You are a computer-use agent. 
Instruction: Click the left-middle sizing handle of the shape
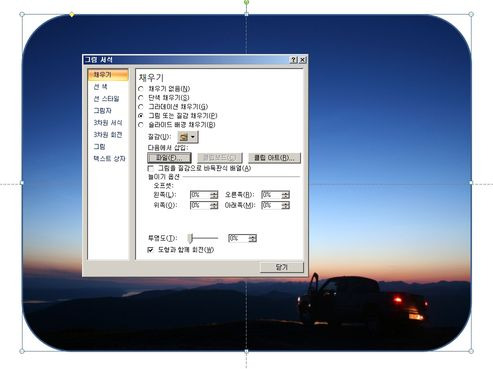[22, 183]
